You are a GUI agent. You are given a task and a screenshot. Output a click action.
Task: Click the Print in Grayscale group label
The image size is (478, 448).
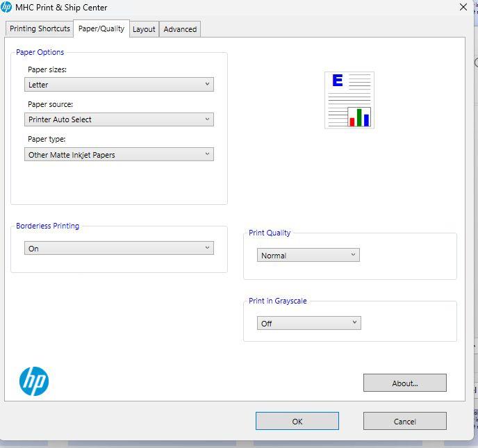(277, 301)
